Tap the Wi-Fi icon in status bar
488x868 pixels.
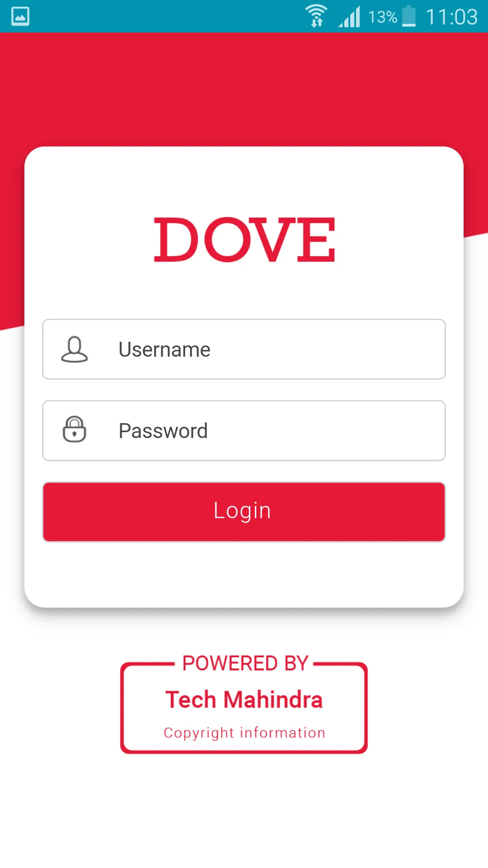316,16
